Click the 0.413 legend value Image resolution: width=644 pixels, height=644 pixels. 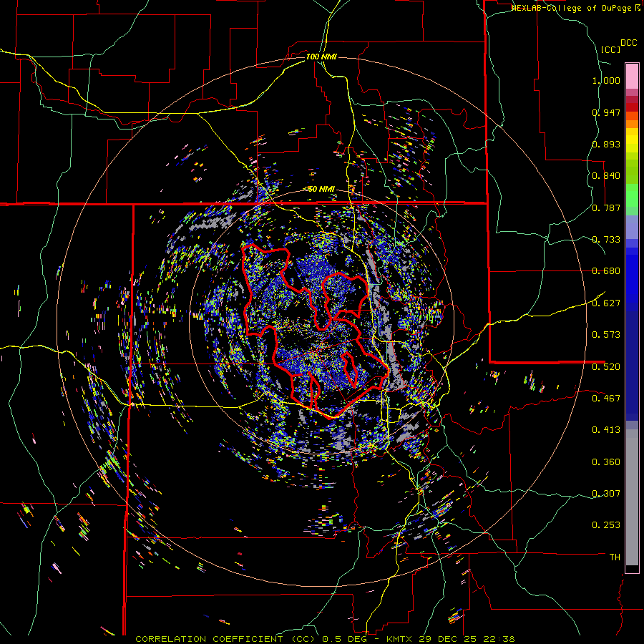point(606,430)
